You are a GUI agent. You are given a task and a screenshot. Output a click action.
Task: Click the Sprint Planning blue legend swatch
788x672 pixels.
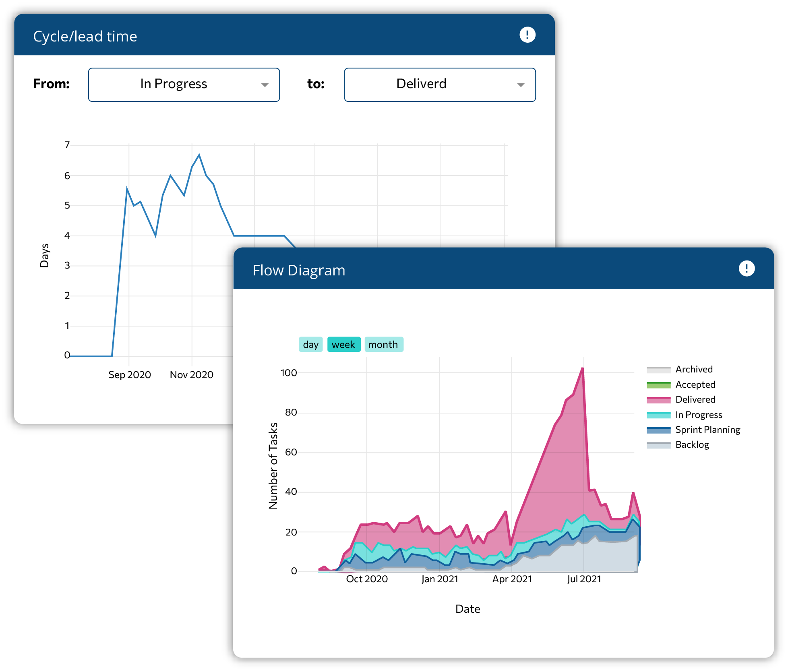click(658, 430)
